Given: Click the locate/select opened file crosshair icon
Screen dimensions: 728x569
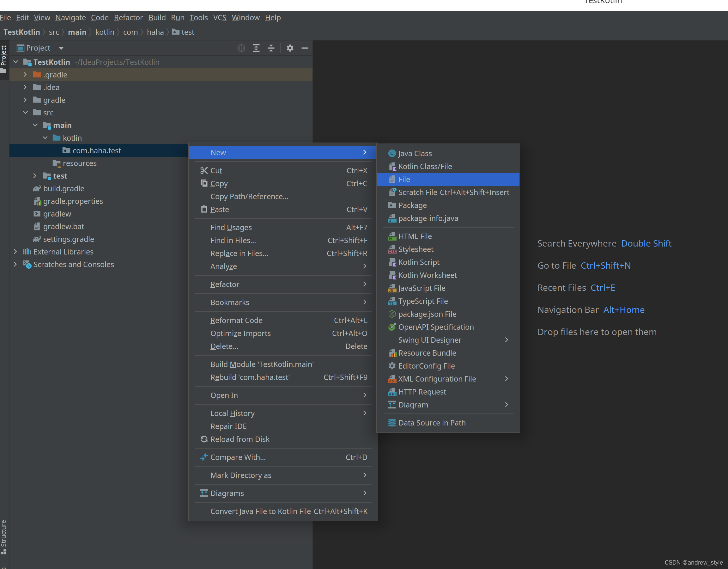Looking at the screenshot, I should point(241,48).
